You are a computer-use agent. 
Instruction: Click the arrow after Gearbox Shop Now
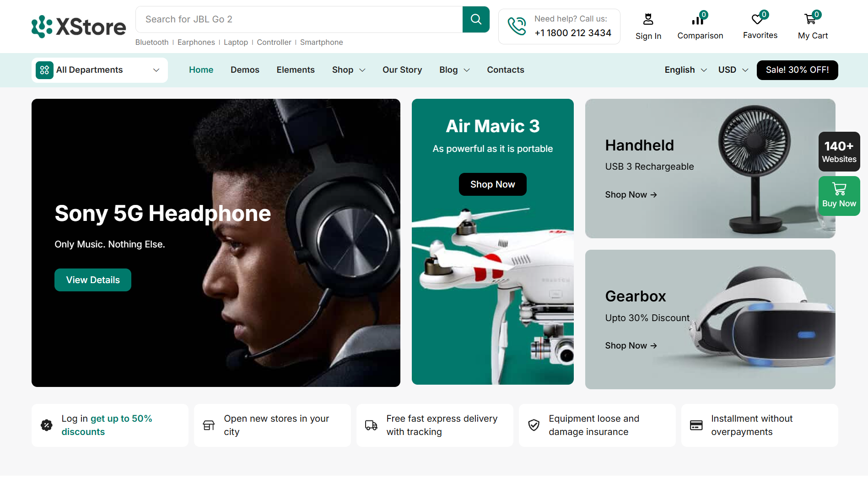[654, 346]
